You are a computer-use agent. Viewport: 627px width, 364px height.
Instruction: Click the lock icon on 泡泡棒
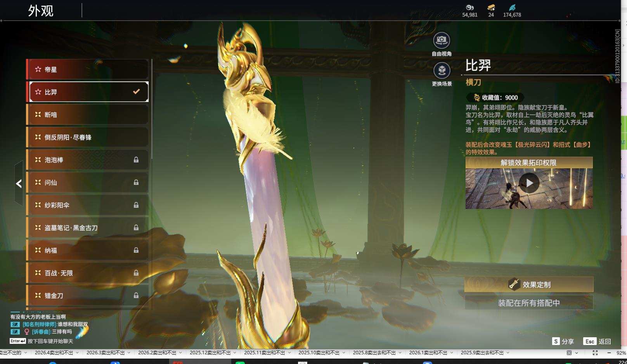(136, 160)
